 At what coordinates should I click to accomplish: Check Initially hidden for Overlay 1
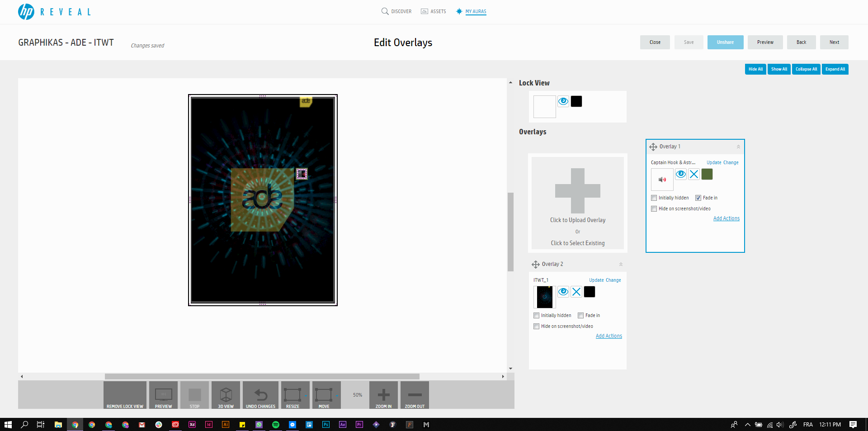(x=654, y=198)
